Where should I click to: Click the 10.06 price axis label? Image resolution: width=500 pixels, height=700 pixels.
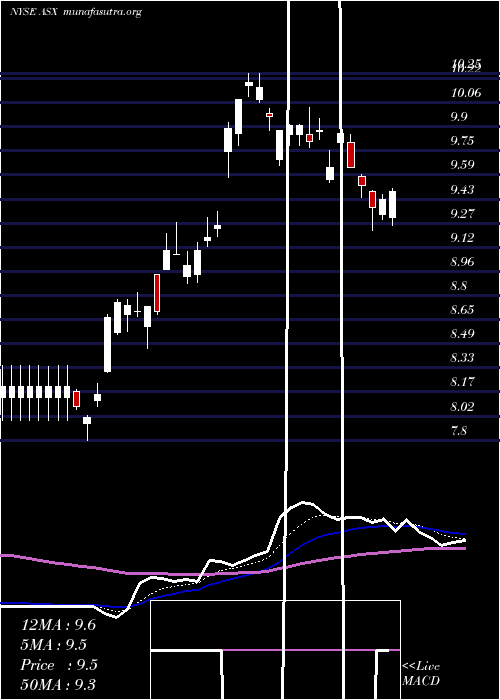pyautogui.click(x=466, y=93)
